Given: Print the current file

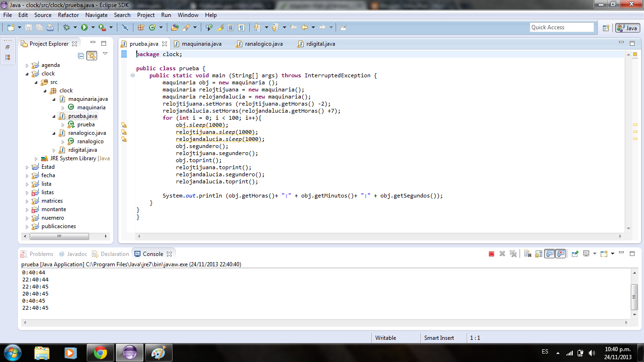Looking at the screenshot, I should tap(50, 27).
